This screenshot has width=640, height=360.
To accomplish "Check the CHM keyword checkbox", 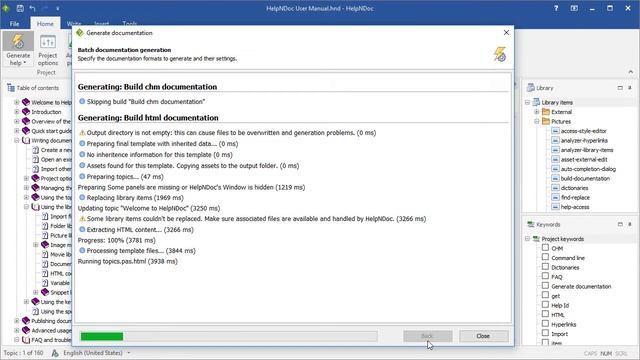I will tap(545, 248).
